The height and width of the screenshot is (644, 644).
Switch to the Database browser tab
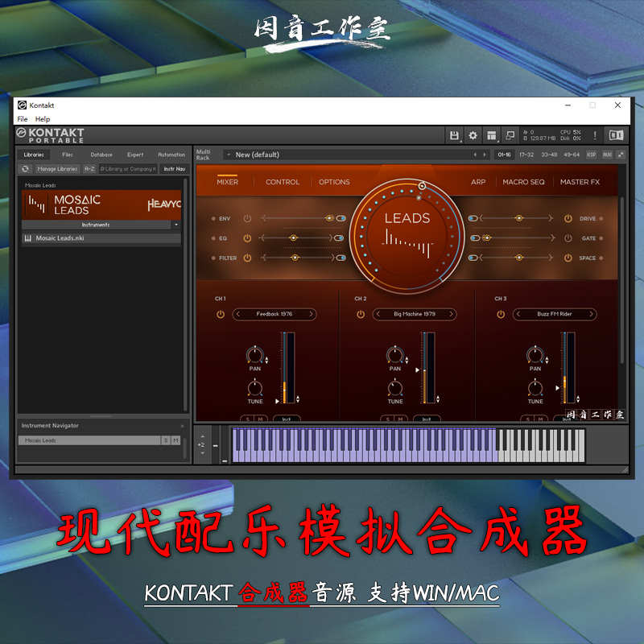point(101,155)
